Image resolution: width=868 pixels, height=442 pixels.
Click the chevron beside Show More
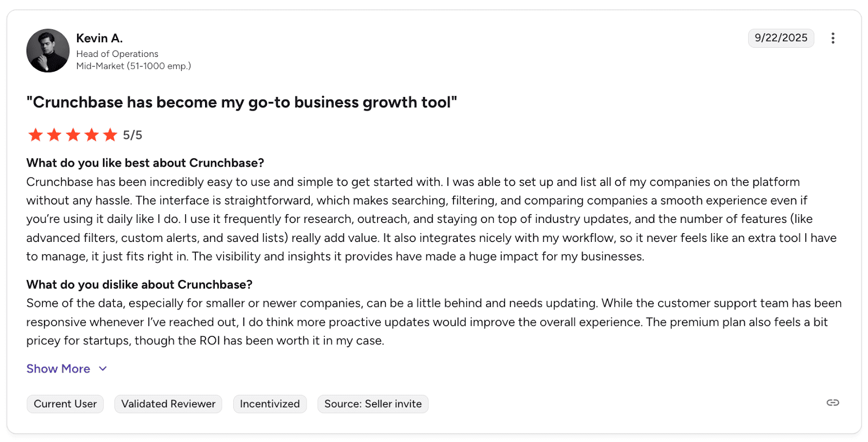[x=103, y=369]
